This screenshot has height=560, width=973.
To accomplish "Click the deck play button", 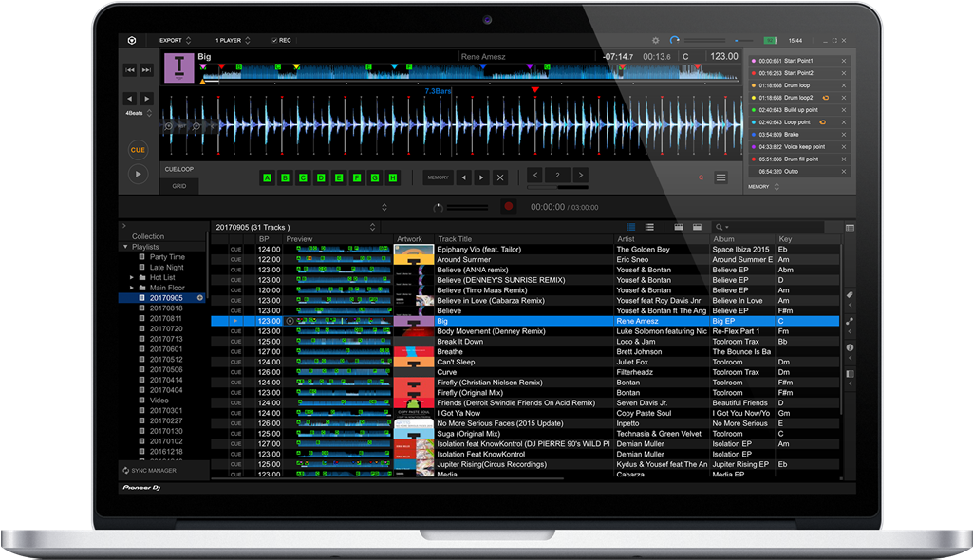I will coord(138,175).
